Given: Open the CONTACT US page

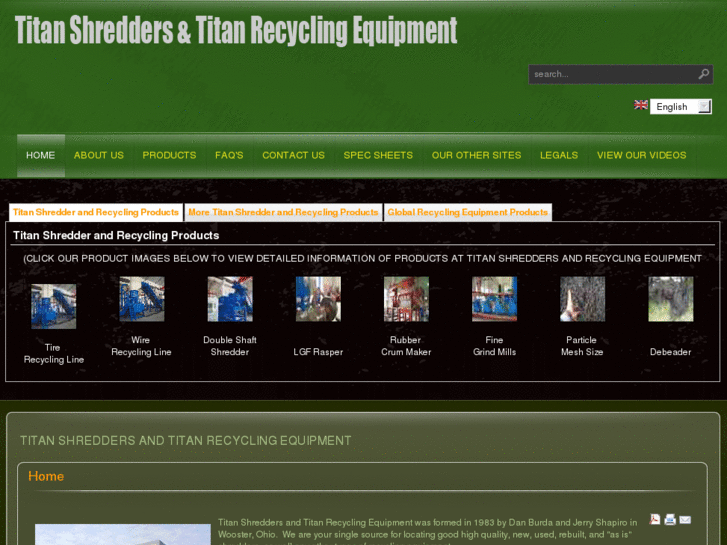Looking at the screenshot, I should click(x=293, y=155).
